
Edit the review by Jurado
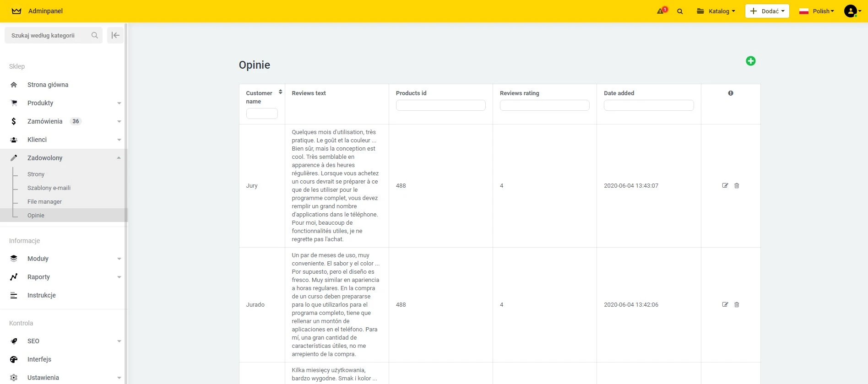(x=725, y=304)
